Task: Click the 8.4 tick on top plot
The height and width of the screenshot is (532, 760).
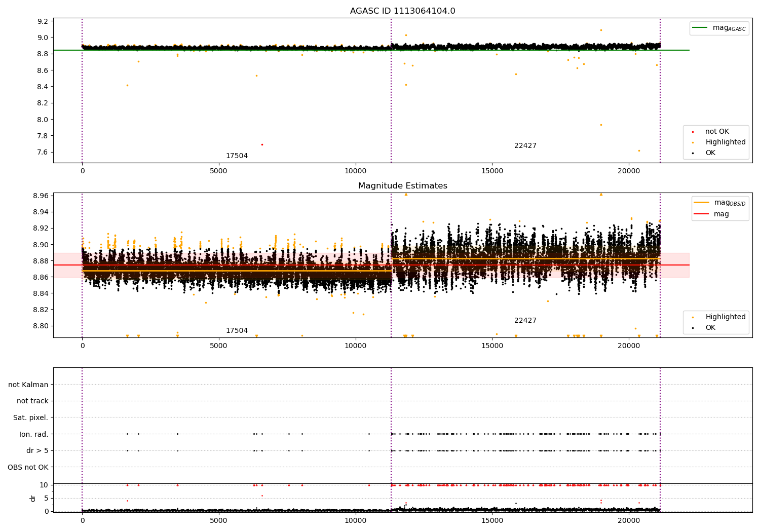Action: (43, 87)
